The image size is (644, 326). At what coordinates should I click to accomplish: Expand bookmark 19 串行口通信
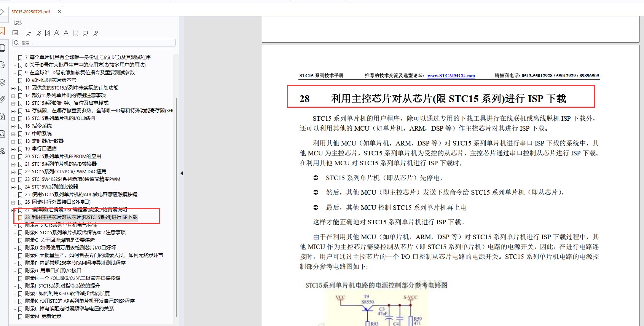13,149
